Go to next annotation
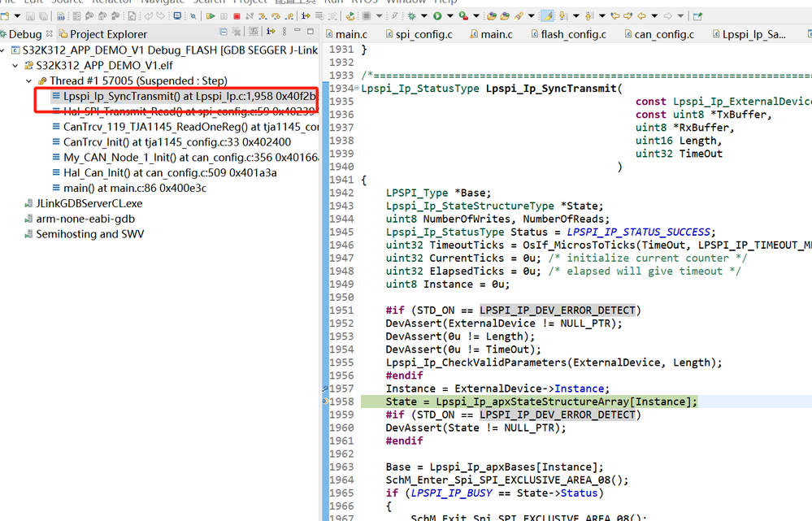This screenshot has height=521, width=812. tap(562, 16)
